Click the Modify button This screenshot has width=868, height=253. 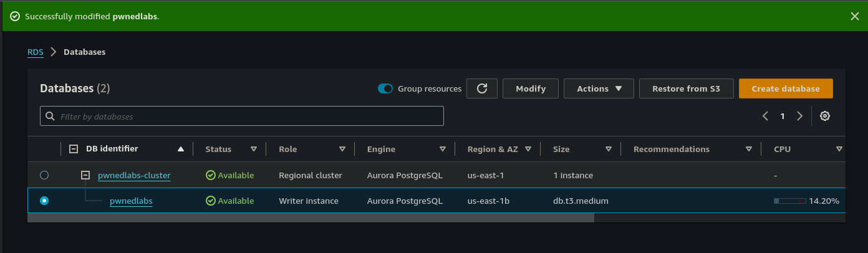[x=531, y=88]
